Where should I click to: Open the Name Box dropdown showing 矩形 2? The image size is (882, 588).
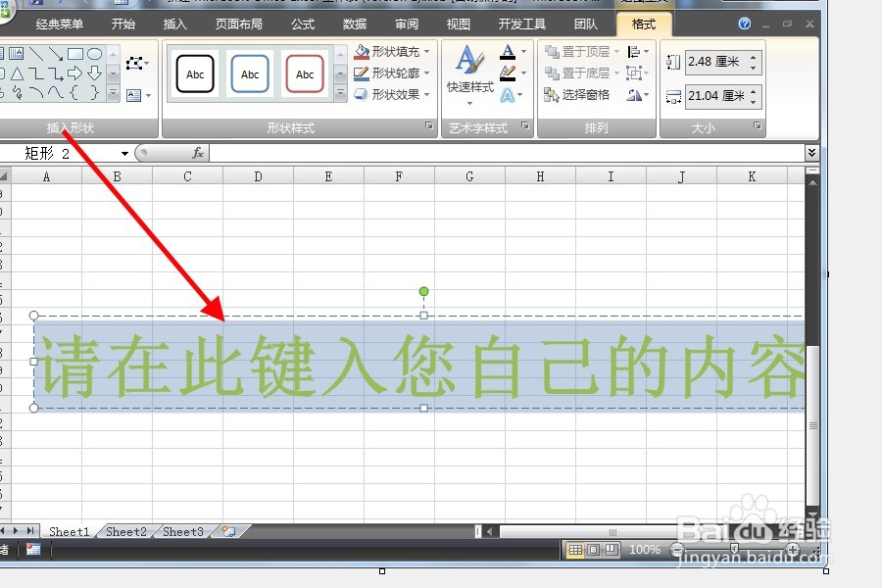coord(123,153)
